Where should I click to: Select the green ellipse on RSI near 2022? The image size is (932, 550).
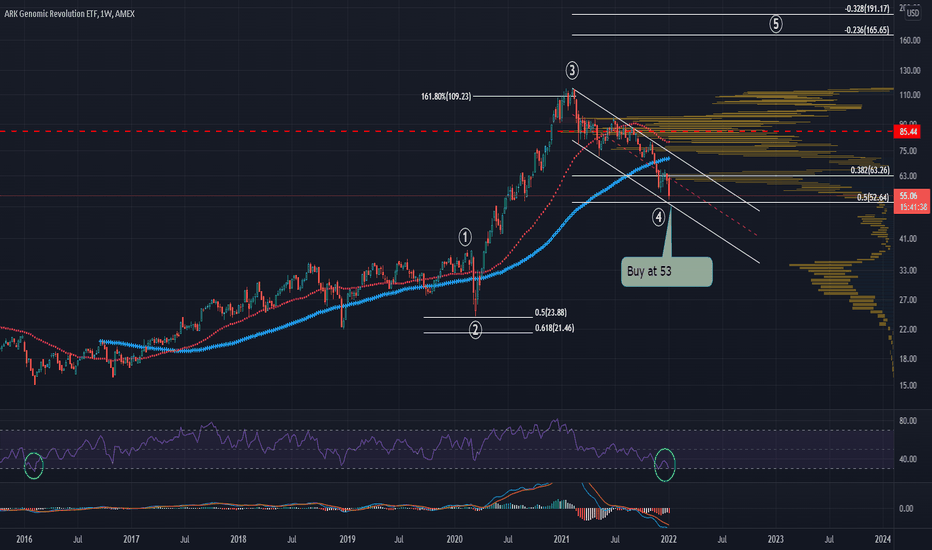point(665,464)
